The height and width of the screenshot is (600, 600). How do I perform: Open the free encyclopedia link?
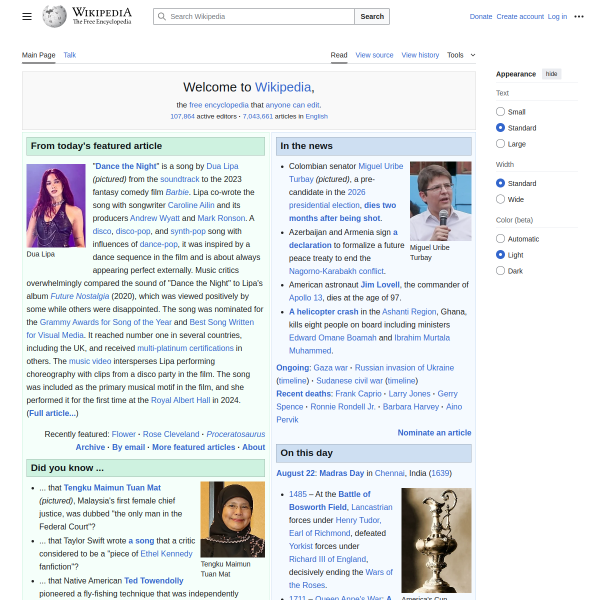pos(219,105)
